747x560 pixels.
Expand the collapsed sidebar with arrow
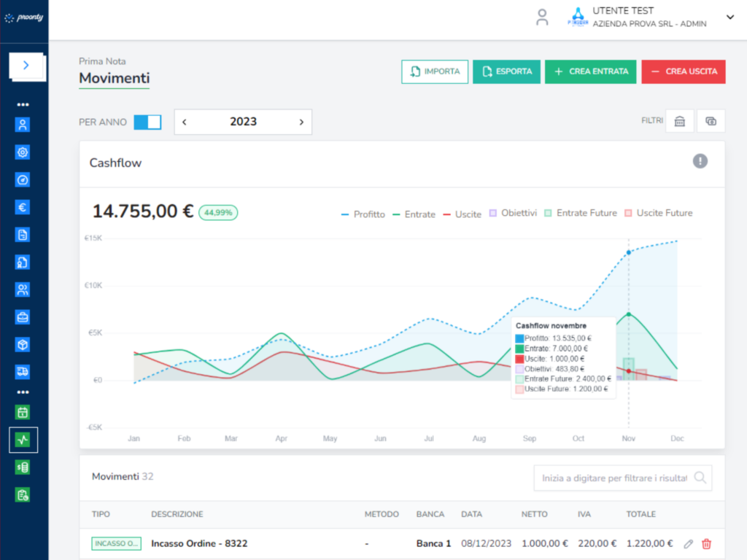point(26,66)
